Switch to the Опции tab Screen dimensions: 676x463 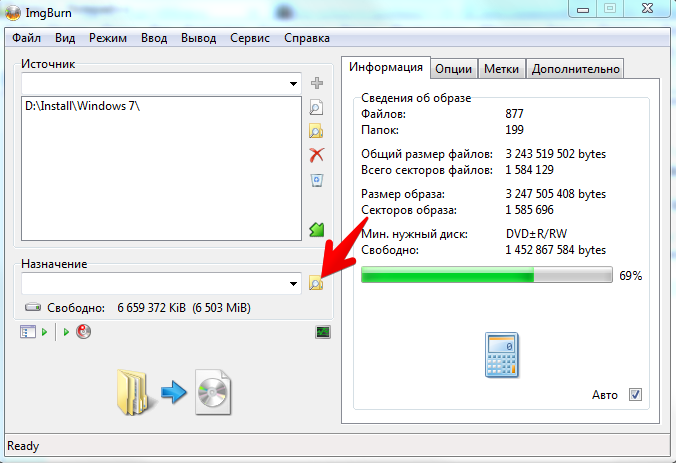pos(454,69)
